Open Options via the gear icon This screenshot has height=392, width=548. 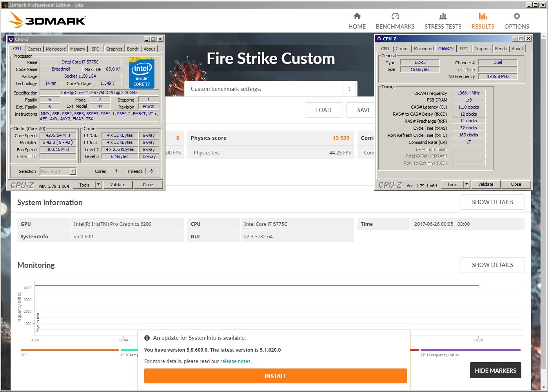point(517,16)
